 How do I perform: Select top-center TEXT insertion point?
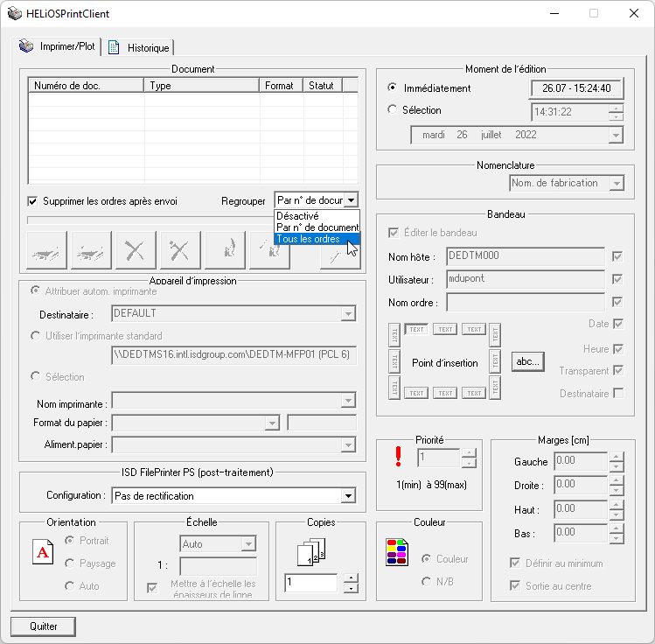click(445, 329)
